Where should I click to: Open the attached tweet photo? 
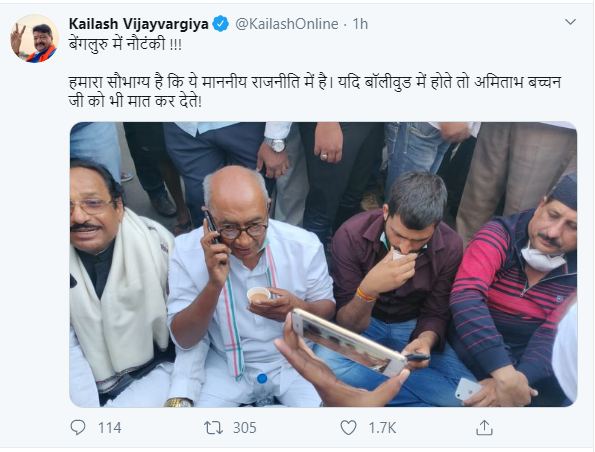click(323, 265)
